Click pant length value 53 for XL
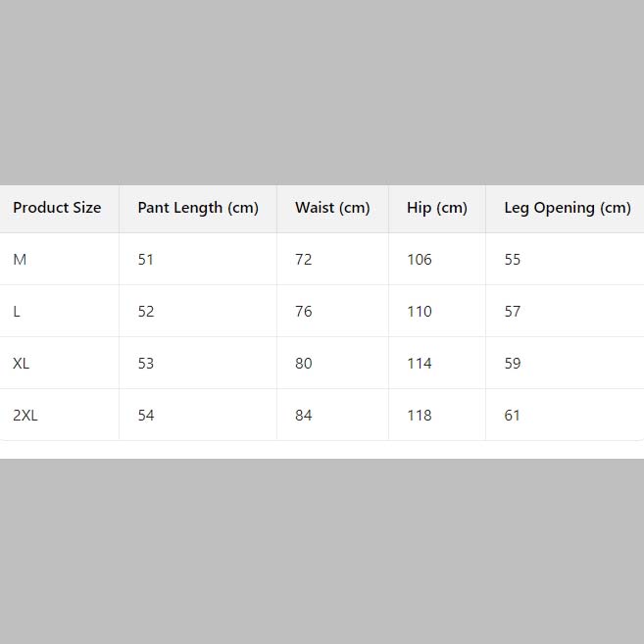 [x=146, y=364]
